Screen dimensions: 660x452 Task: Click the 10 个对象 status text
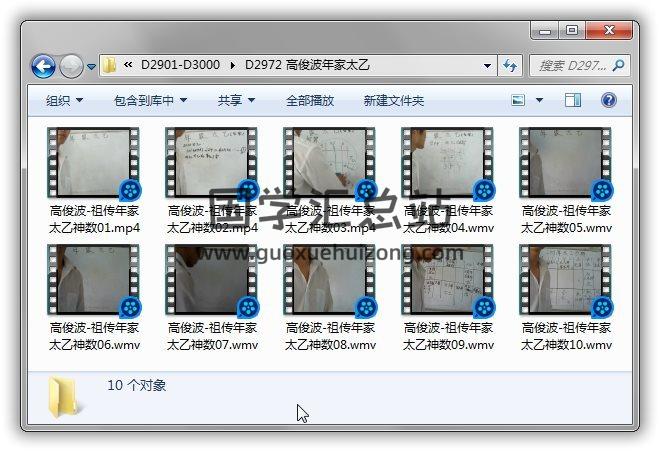pyautogui.click(x=136, y=385)
